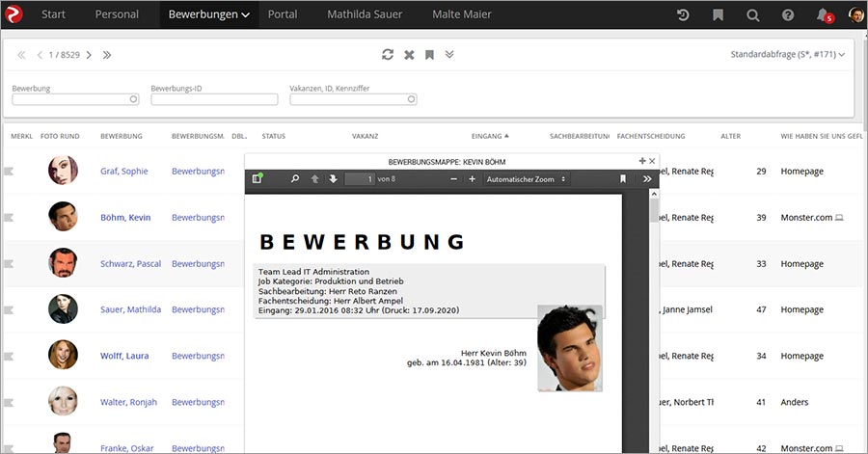
Task: Toggle Merkliste flag for Schwarz, Pascal
Action: tap(9, 264)
